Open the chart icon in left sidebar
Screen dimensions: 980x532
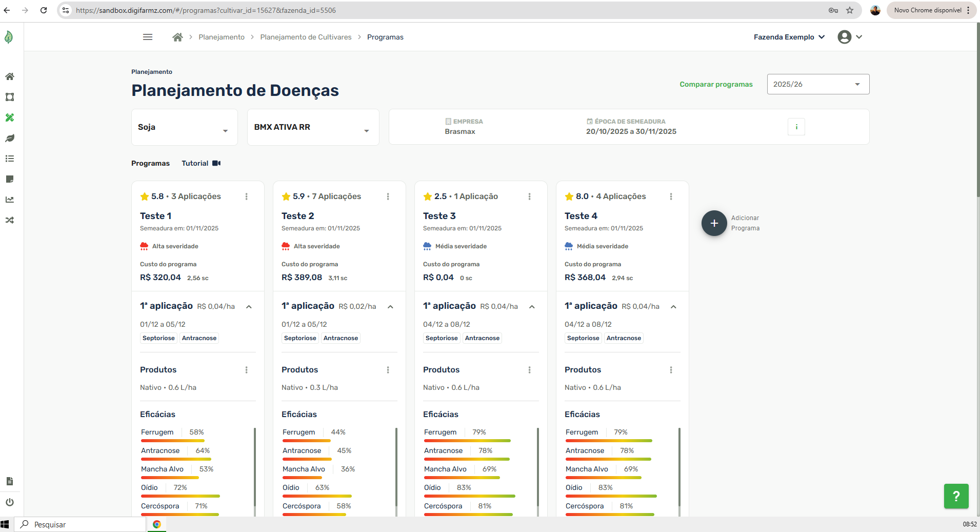click(10, 200)
